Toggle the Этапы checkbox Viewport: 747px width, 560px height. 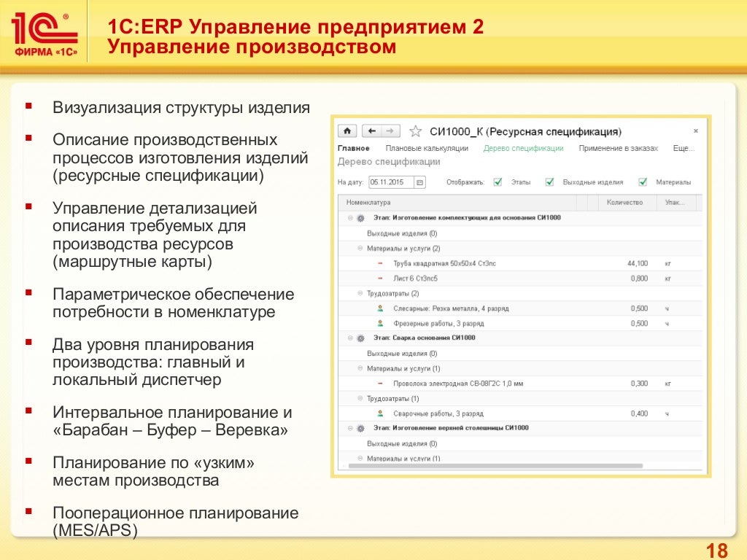tap(498, 182)
